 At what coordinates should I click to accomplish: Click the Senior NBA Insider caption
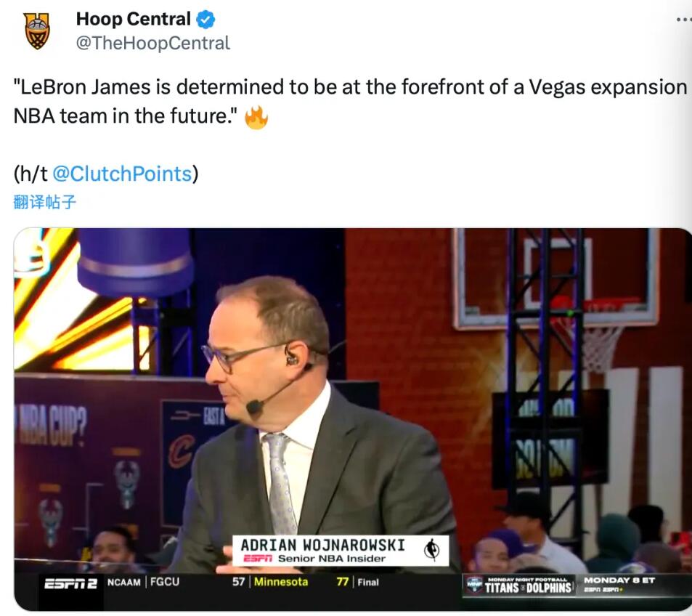click(331, 559)
